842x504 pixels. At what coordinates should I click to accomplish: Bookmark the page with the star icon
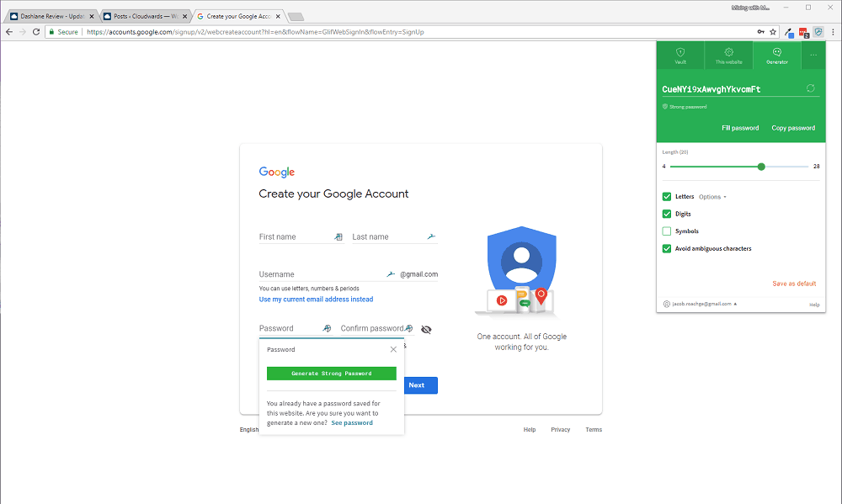click(x=772, y=32)
